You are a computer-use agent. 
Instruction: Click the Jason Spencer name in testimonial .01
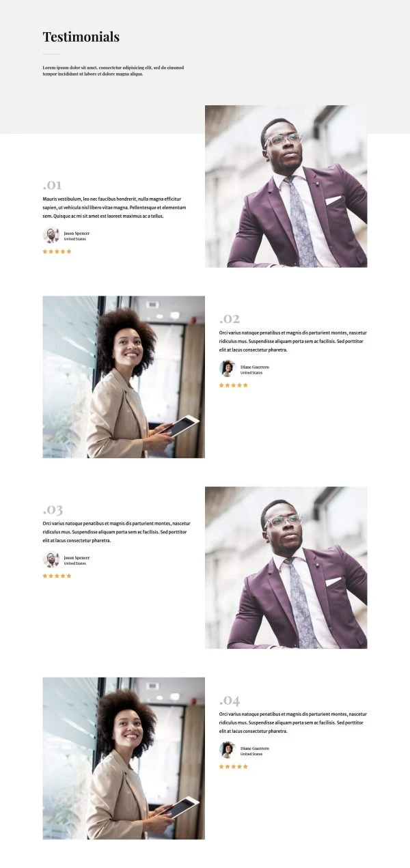77,233
